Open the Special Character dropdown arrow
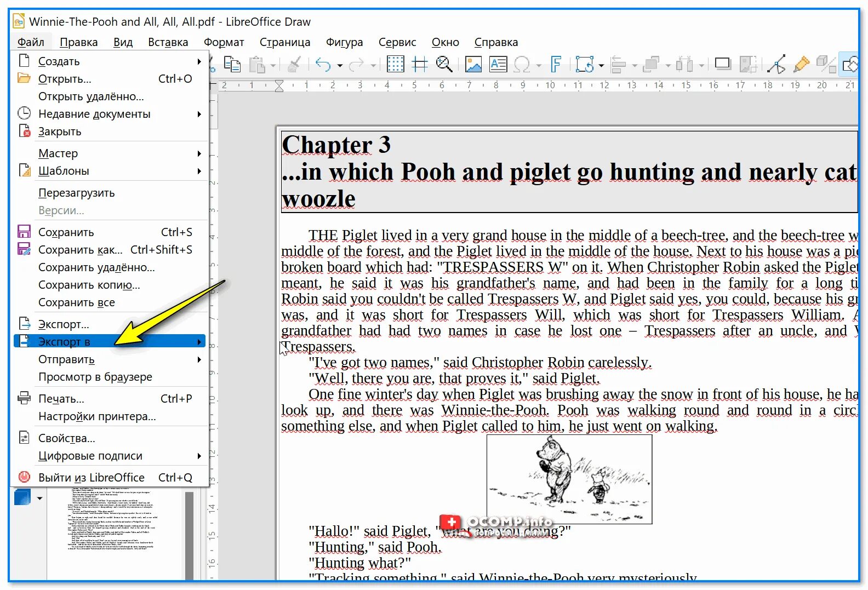This screenshot has height=590, width=868. 538,66
